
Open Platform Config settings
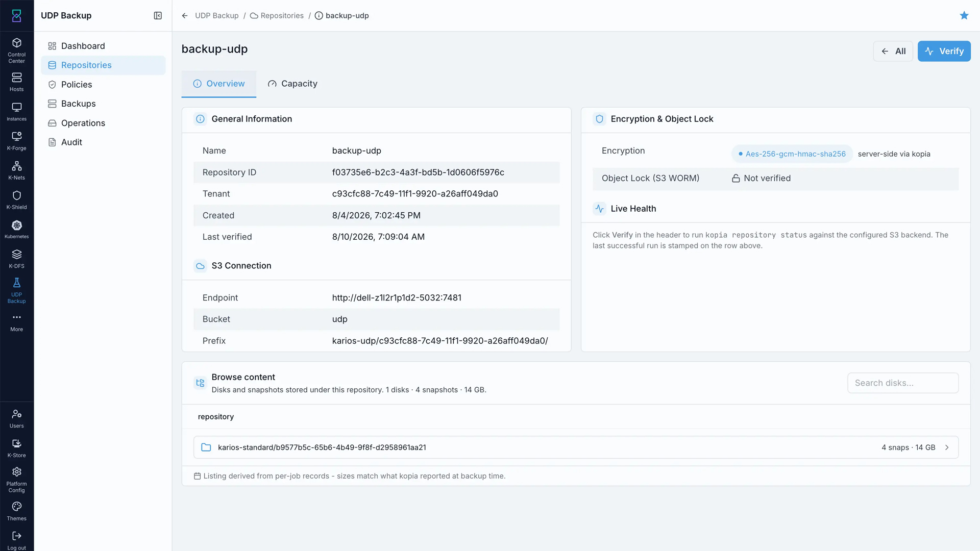pos(17,480)
